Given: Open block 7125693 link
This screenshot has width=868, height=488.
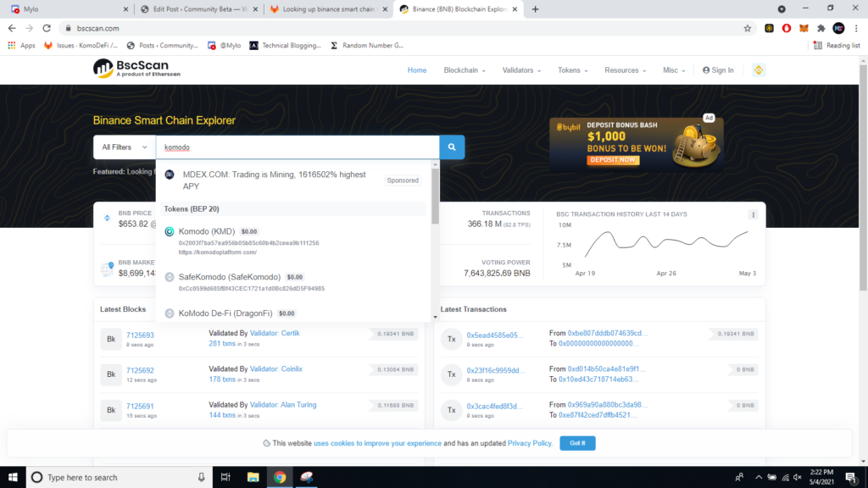Looking at the screenshot, I should coord(140,335).
